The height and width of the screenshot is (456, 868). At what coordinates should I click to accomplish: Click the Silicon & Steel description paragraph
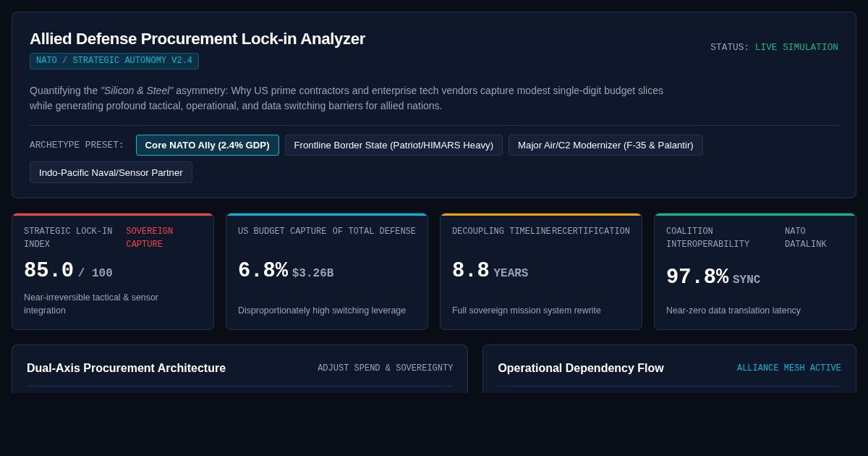point(346,98)
